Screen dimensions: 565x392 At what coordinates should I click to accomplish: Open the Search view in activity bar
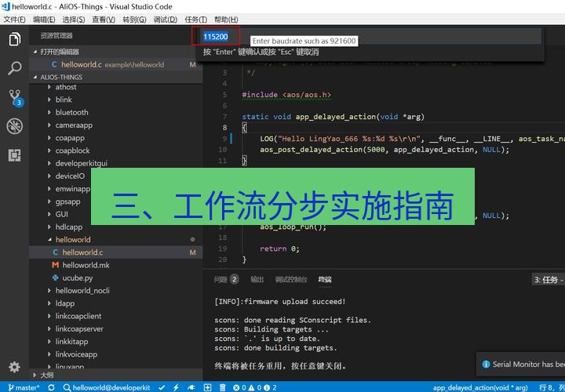[14, 68]
